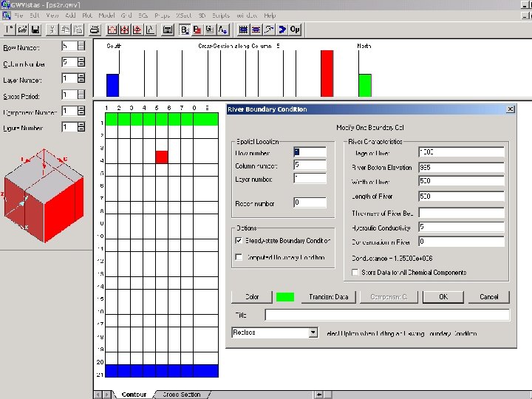
Task: Click the Layer Number stepper control
Action: pyautogui.click(x=81, y=78)
